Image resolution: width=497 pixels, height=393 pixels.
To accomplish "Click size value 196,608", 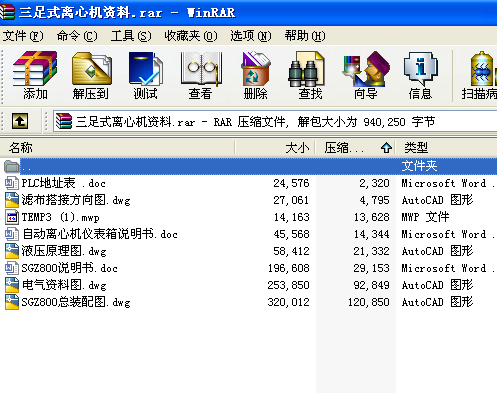I will click(289, 268).
